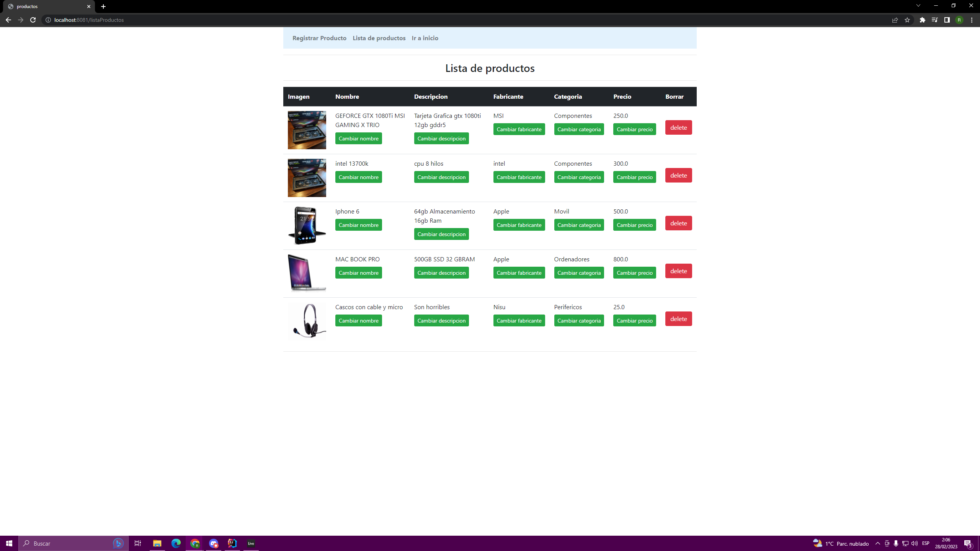This screenshot has height=551, width=980.
Task: Open File Explorer from the taskbar
Action: click(157, 543)
